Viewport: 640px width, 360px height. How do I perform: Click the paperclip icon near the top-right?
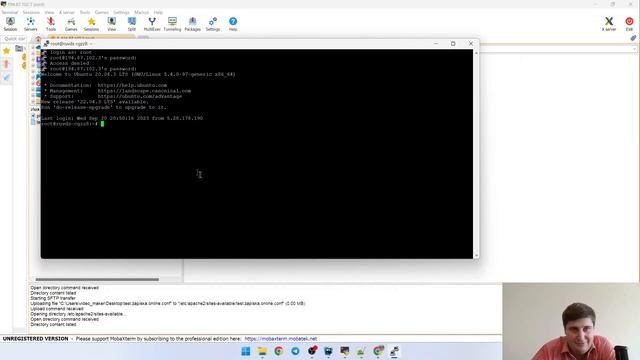[x=633, y=38]
